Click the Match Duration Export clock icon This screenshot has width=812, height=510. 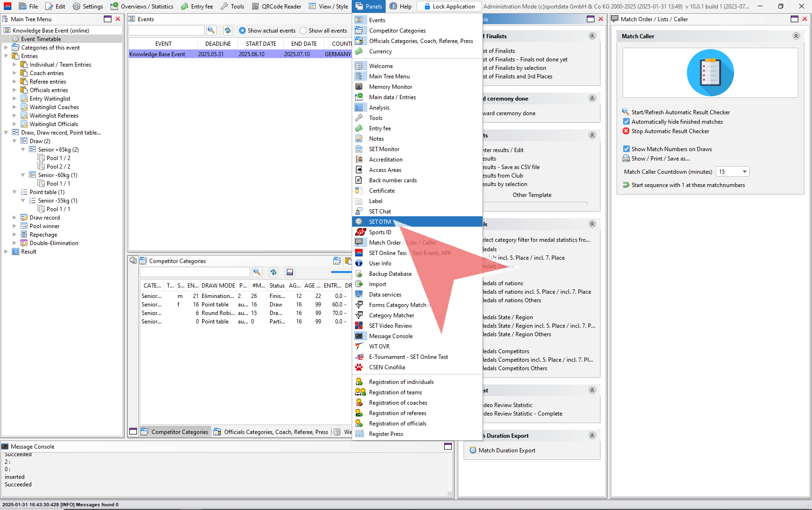pyautogui.click(x=473, y=450)
